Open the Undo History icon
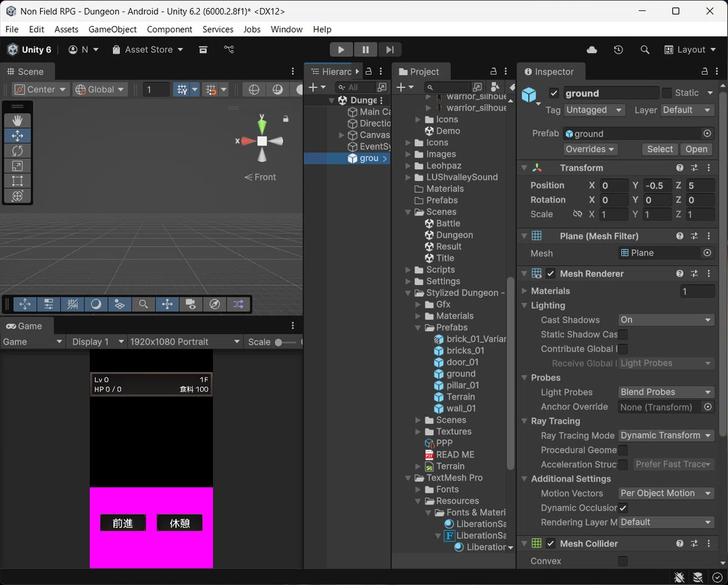The height and width of the screenshot is (585, 728). point(618,50)
